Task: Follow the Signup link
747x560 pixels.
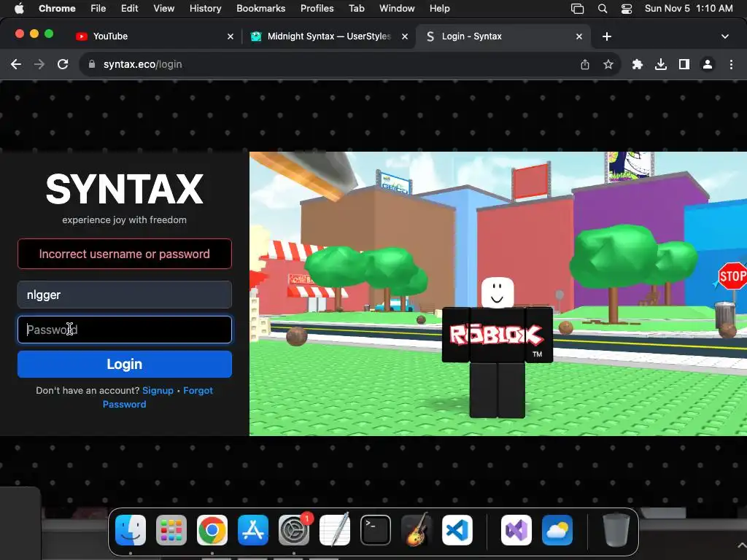Action: click(158, 391)
